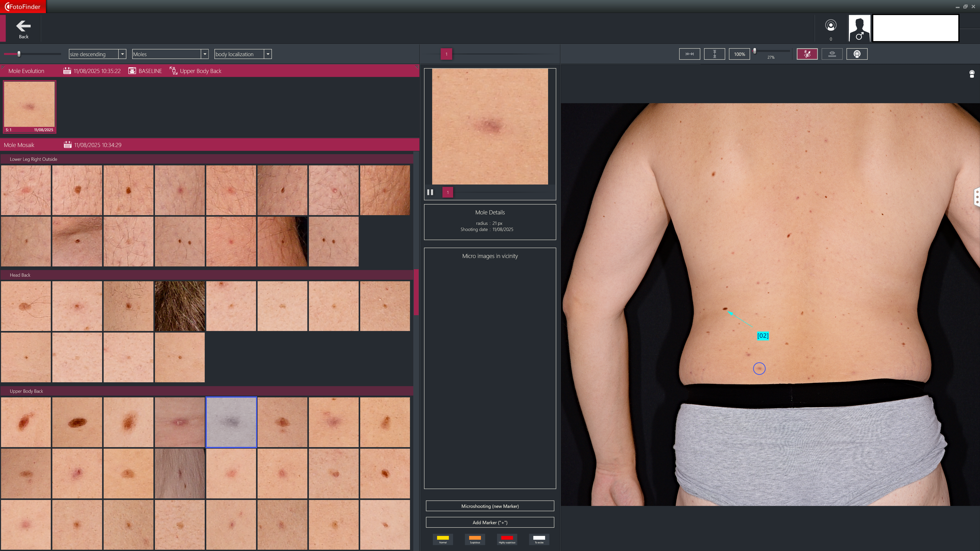Expand the Moles filter dropdown
The width and height of the screenshot is (980, 551).
tap(205, 54)
